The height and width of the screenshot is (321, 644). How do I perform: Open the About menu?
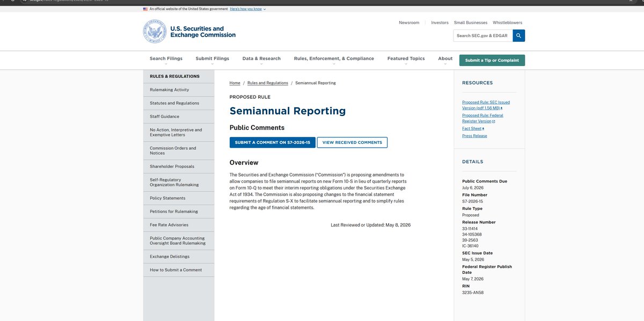445,59
